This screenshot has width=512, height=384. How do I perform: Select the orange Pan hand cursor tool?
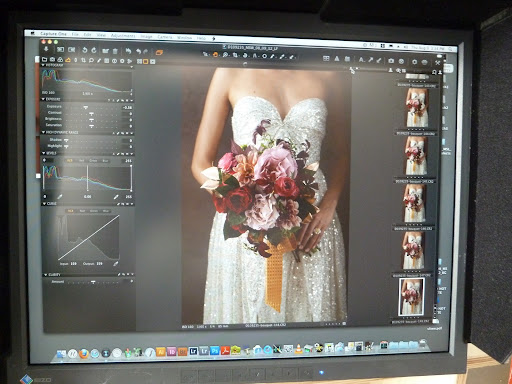(216, 54)
